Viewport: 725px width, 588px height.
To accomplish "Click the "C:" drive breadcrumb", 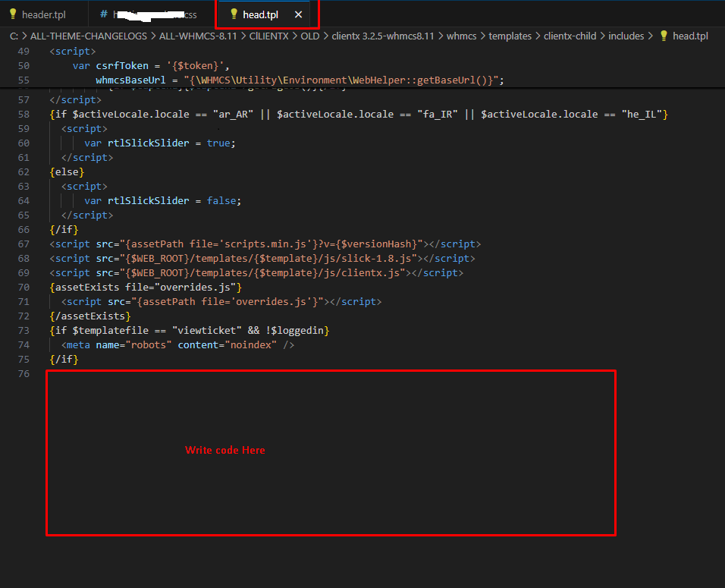I will pos(16,36).
